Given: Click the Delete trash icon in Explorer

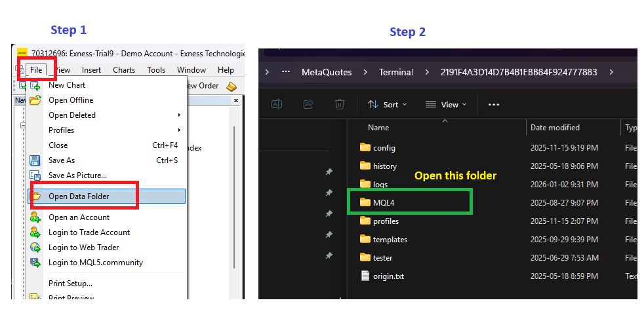Looking at the screenshot, I should point(340,104).
